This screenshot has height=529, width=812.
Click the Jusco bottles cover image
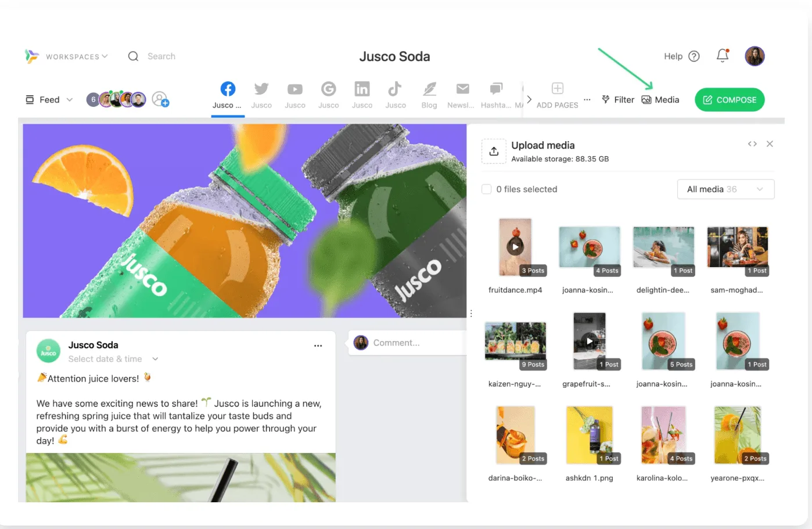click(x=245, y=221)
